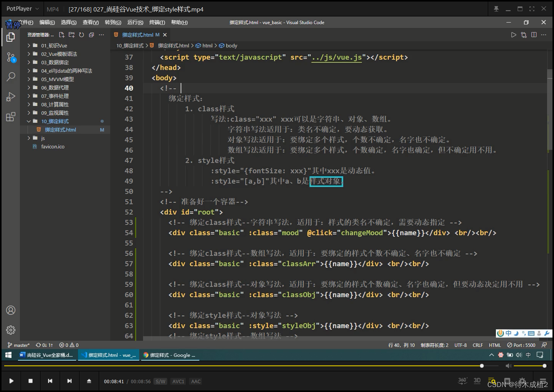
Task: Open the Windows Start button
Action: click(8, 355)
